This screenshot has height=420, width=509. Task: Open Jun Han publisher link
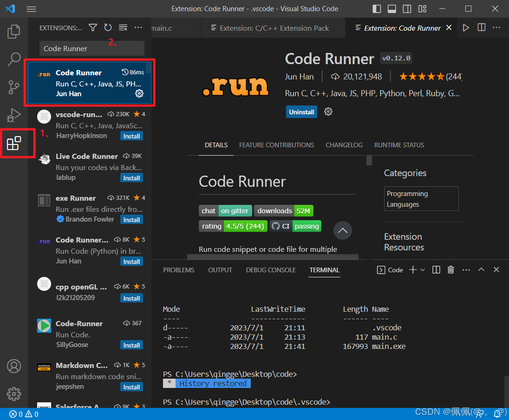tap(299, 77)
